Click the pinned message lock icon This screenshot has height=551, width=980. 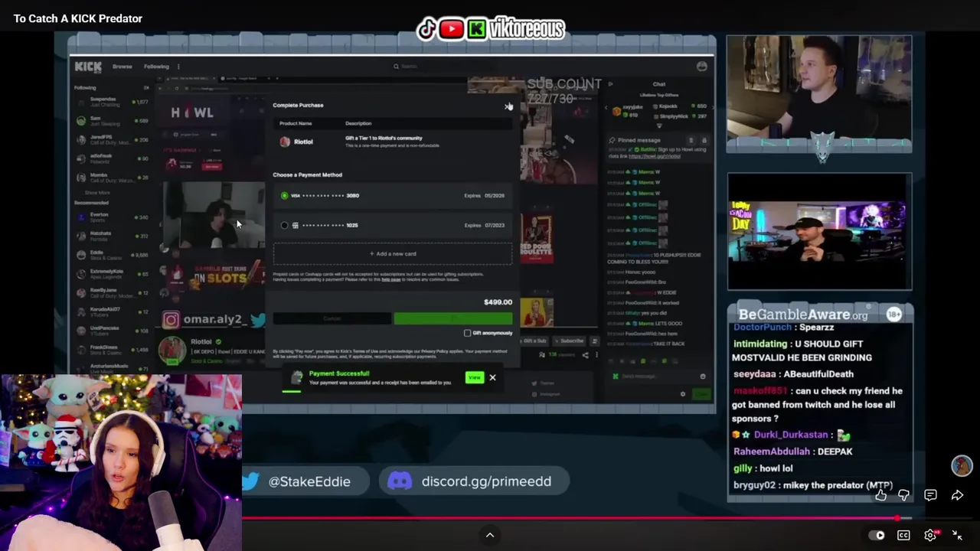click(x=704, y=141)
